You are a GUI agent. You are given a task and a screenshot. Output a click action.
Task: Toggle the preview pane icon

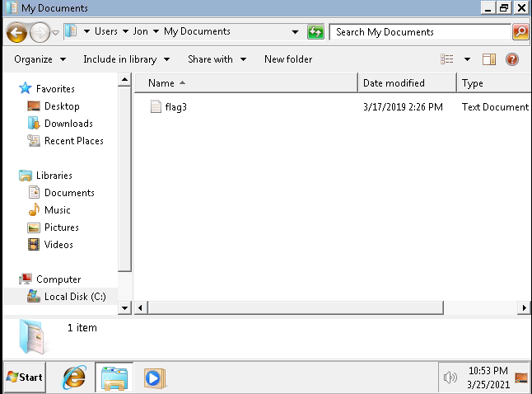489,59
